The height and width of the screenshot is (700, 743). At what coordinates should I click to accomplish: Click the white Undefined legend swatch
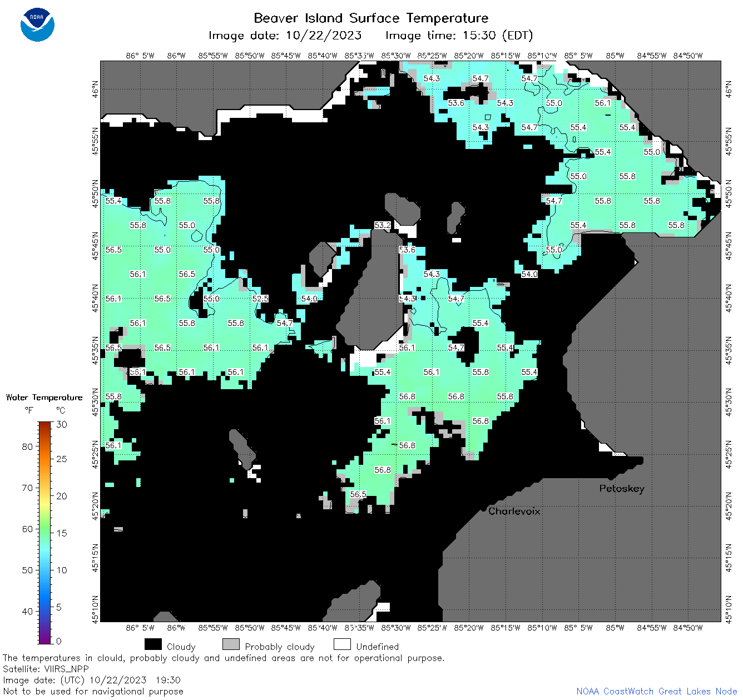pos(342,644)
